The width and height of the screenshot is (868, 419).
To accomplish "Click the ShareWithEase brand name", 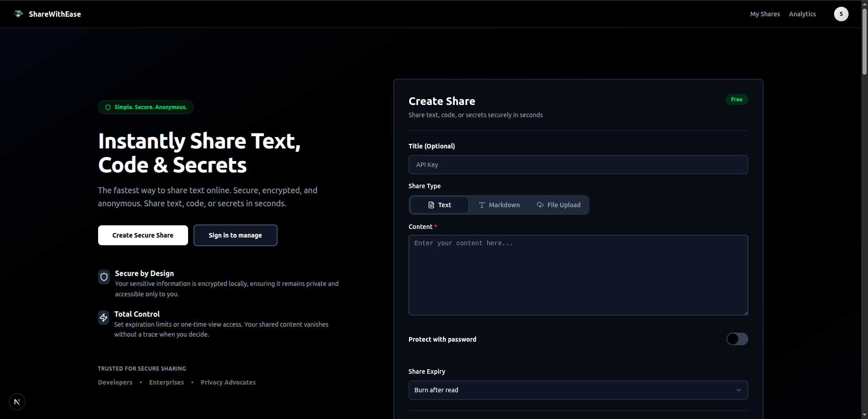I will (55, 14).
